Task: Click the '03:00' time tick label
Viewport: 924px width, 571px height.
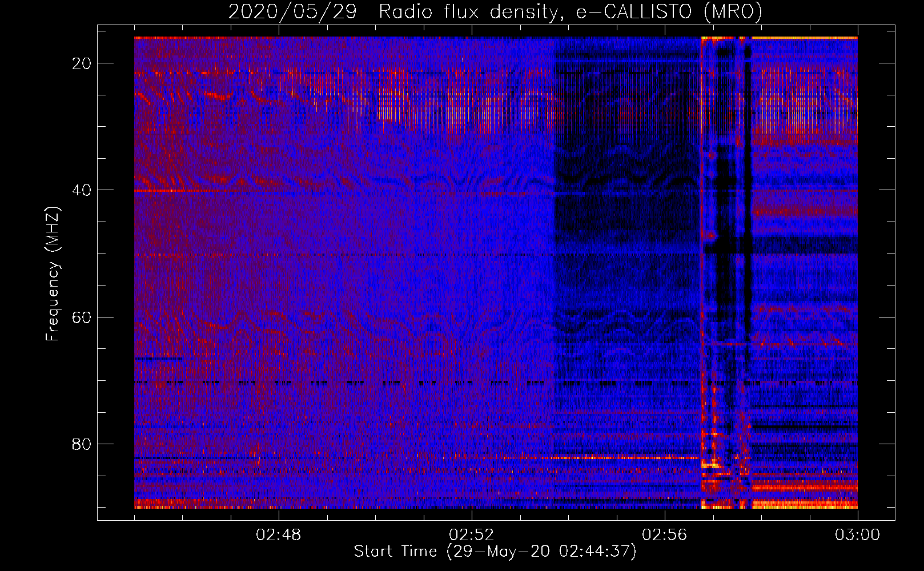Action: (x=858, y=535)
